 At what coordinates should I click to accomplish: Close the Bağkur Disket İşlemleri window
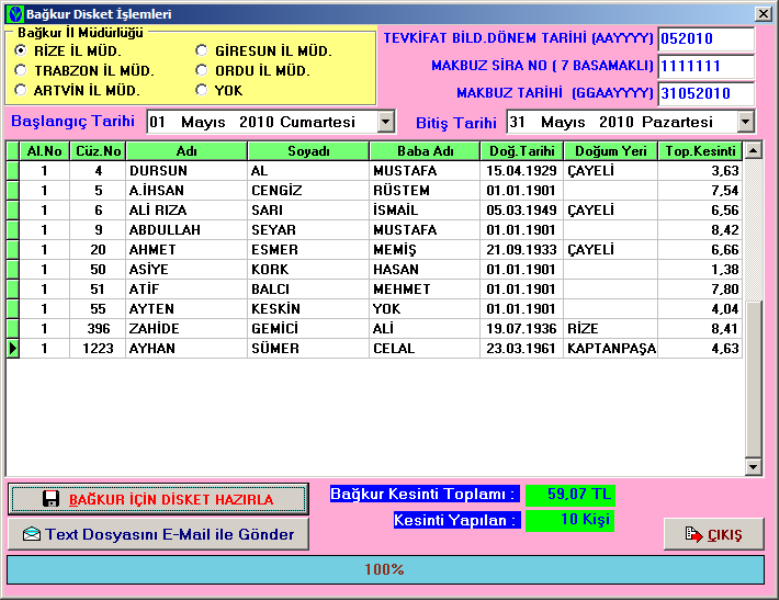click(x=763, y=14)
